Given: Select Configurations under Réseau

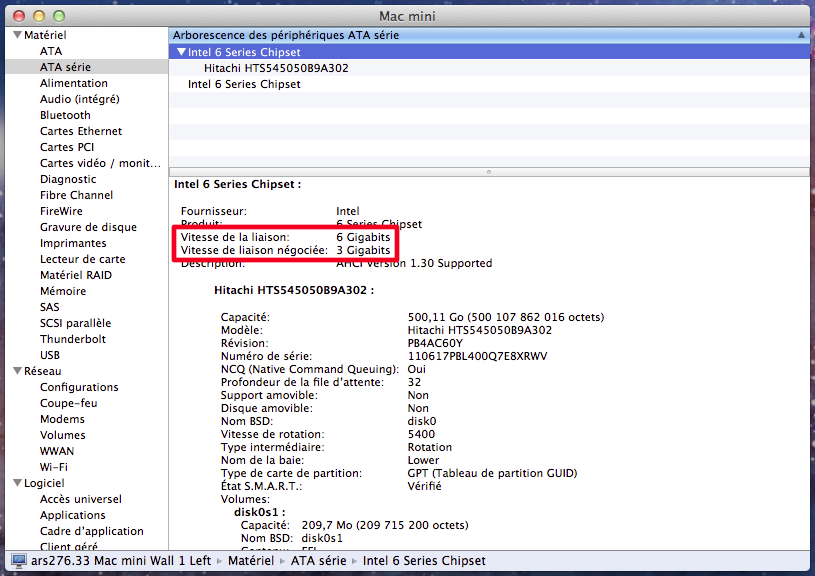Looking at the screenshot, I should 79,387.
